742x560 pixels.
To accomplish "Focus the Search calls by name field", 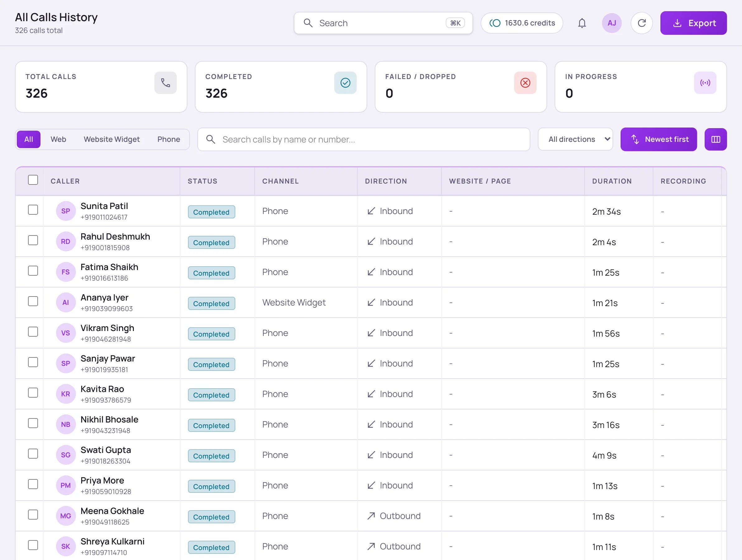I will coord(364,139).
